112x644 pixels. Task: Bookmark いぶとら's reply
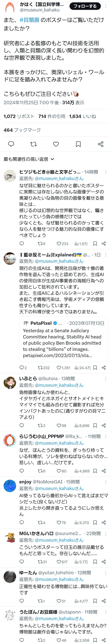click(95, 425)
